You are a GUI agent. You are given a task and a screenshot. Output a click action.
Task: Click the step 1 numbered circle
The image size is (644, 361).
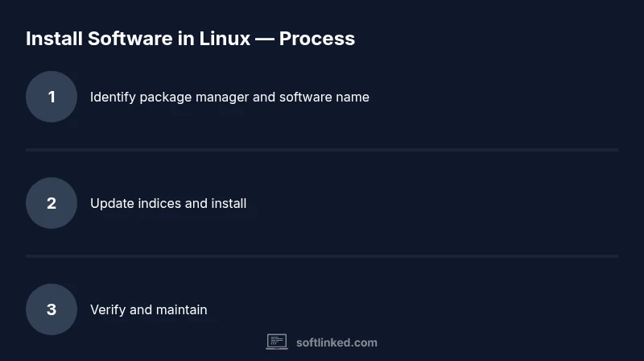coord(52,97)
